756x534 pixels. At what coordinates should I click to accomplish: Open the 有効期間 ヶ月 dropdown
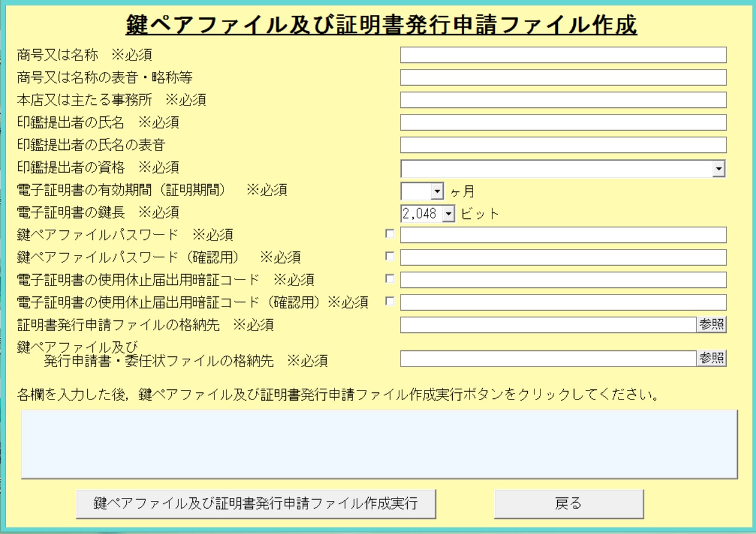click(423, 191)
